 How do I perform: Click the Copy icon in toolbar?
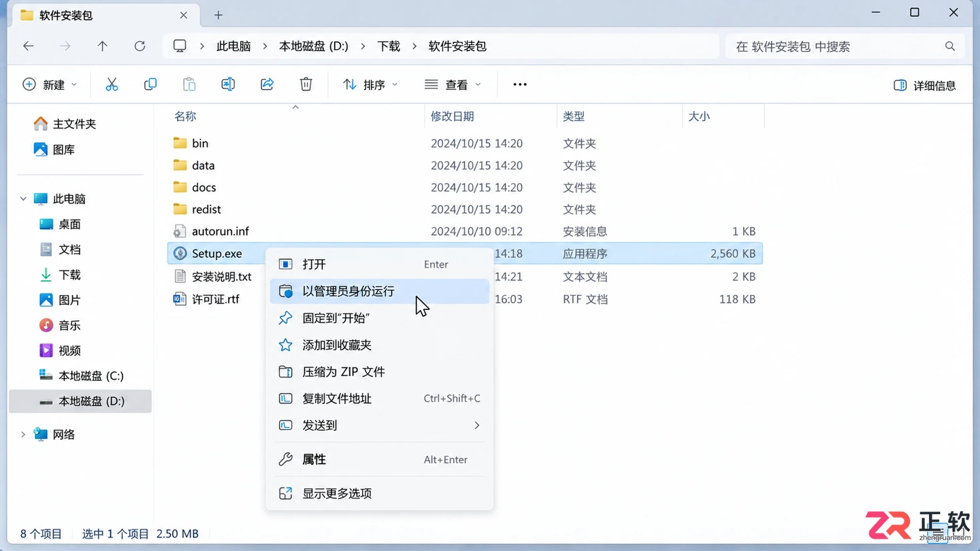pyautogui.click(x=150, y=84)
